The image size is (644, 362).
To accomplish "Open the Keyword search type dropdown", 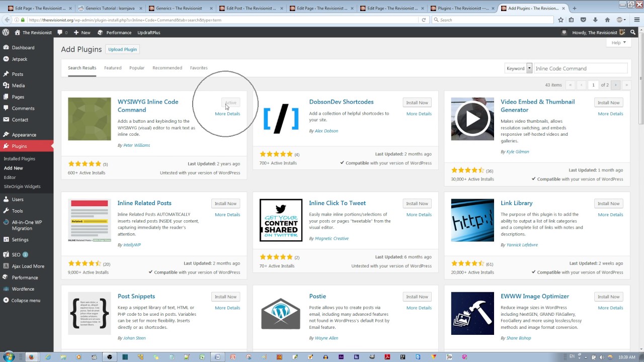I will coord(529,68).
